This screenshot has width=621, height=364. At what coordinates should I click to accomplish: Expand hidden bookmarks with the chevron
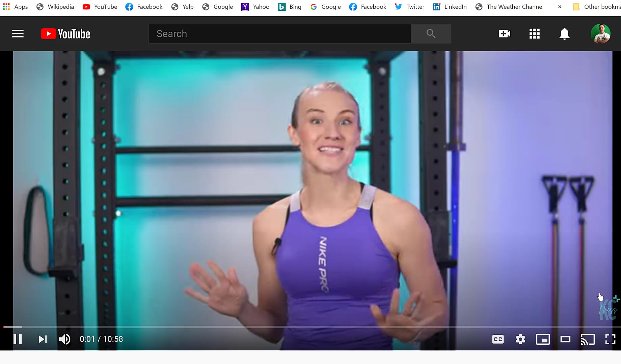[x=559, y=6]
